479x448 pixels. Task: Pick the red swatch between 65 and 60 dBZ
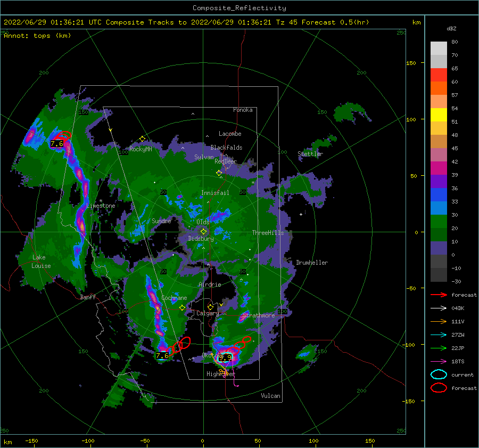click(439, 75)
